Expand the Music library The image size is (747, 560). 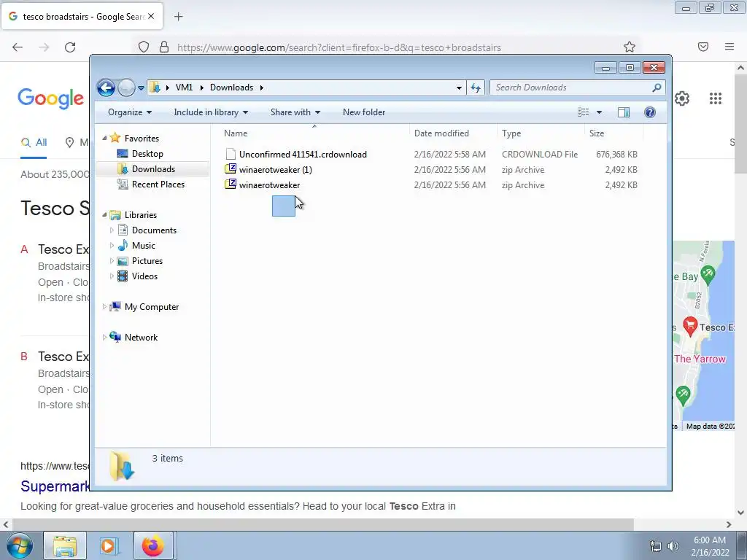click(112, 246)
